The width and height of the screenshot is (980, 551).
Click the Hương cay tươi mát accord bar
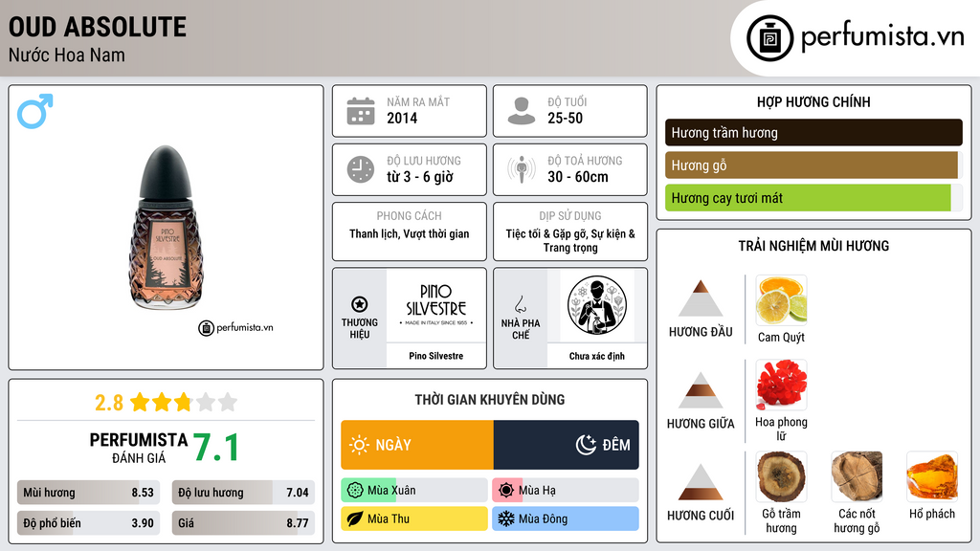pos(813,198)
